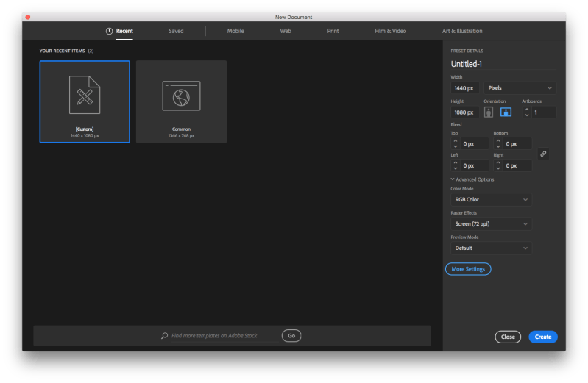Click the search magnifier icon
The width and height of the screenshot is (588, 383).
pyautogui.click(x=164, y=335)
